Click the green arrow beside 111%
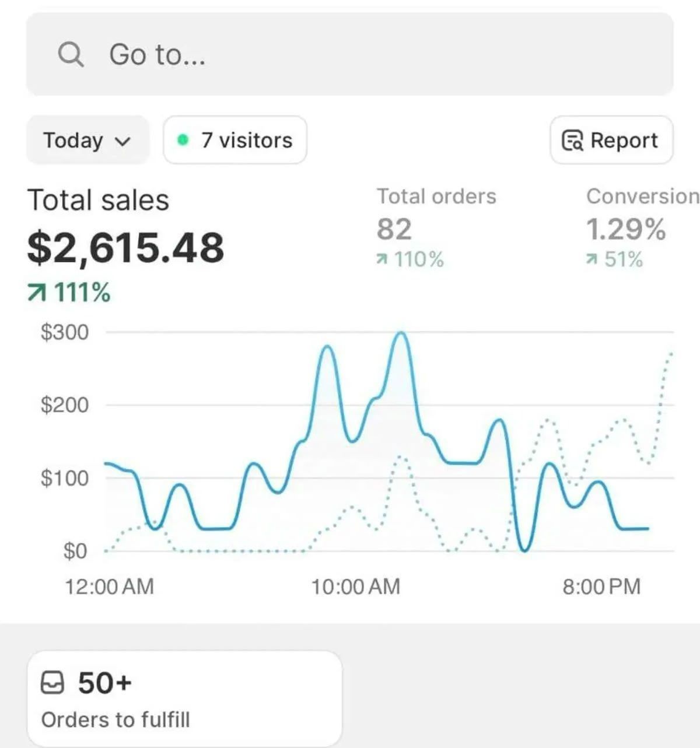Image resolution: width=700 pixels, height=748 pixels. (x=36, y=293)
